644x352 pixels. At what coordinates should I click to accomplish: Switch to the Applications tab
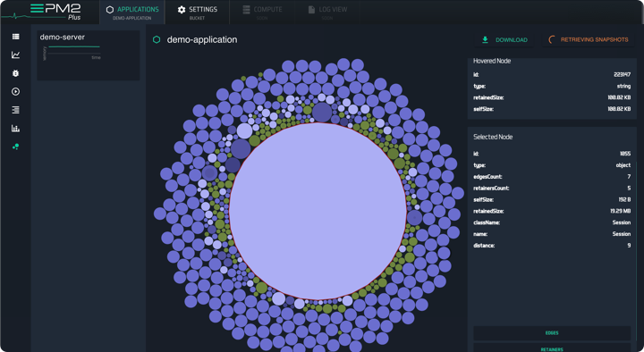tap(132, 13)
